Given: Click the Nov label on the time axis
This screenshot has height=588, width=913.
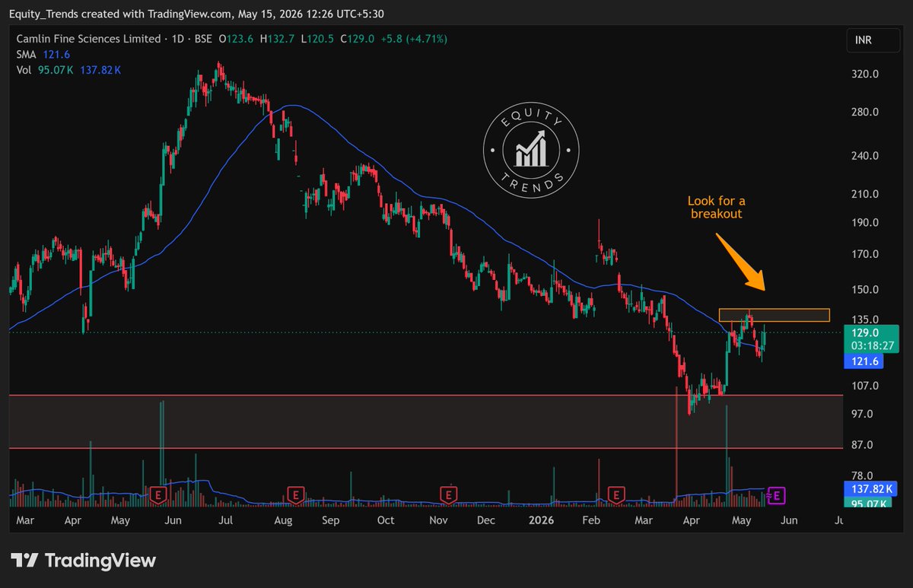Looking at the screenshot, I should pos(437,521).
